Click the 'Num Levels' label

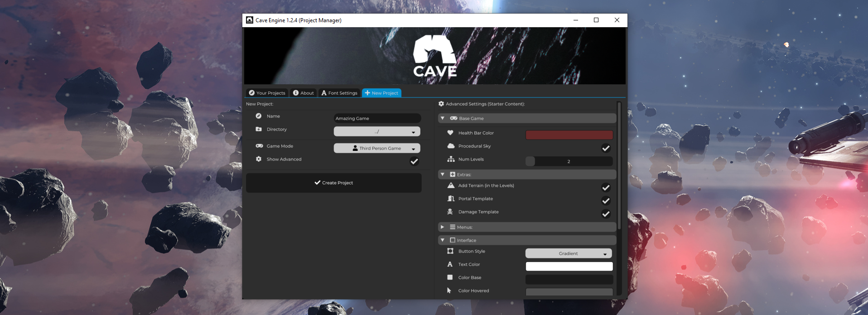471,159
